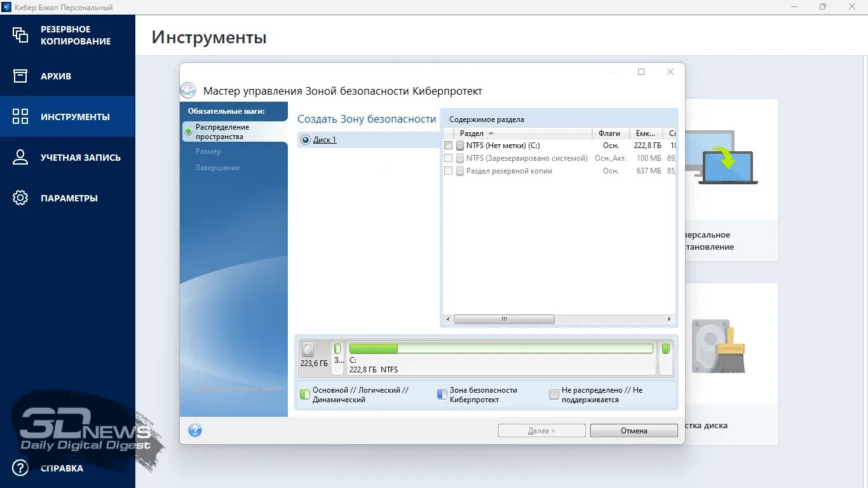Click the gray Не распределено legend swatch
Viewport: 868px width, 488px height.
coord(554,395)
